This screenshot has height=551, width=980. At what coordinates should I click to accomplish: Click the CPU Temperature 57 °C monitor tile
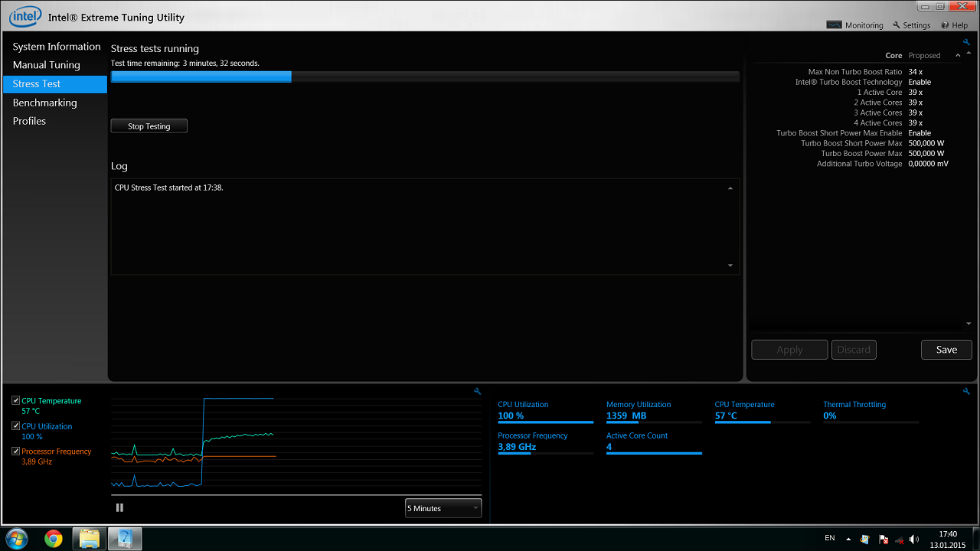coord(763,412)
